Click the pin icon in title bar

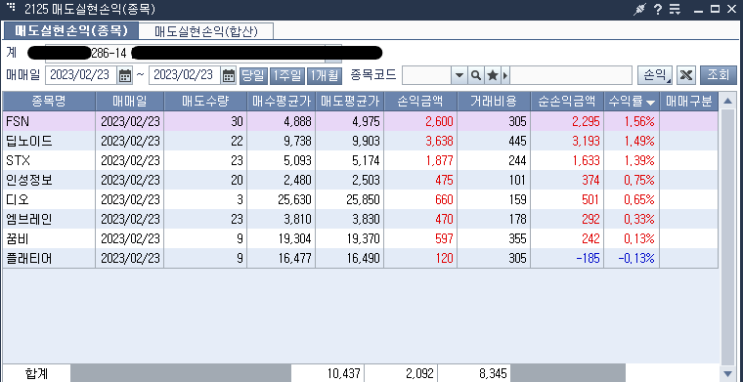640,9
